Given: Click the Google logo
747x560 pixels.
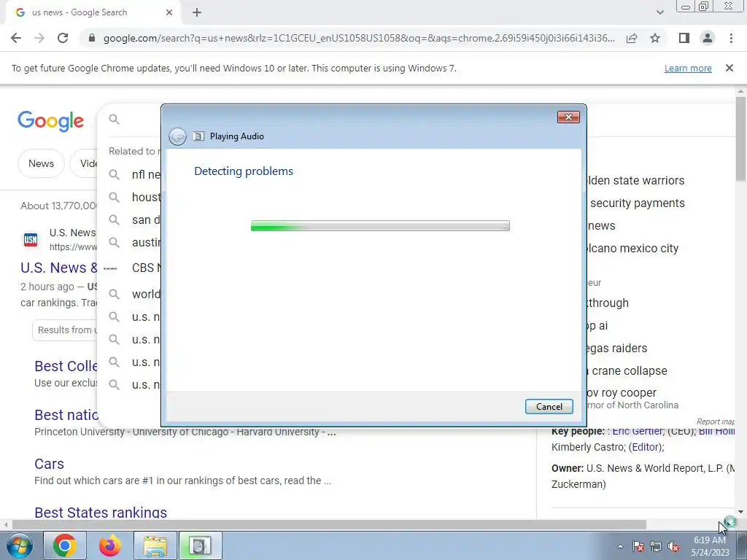Looking at the screenshot, I should click(x=50, y=122).
